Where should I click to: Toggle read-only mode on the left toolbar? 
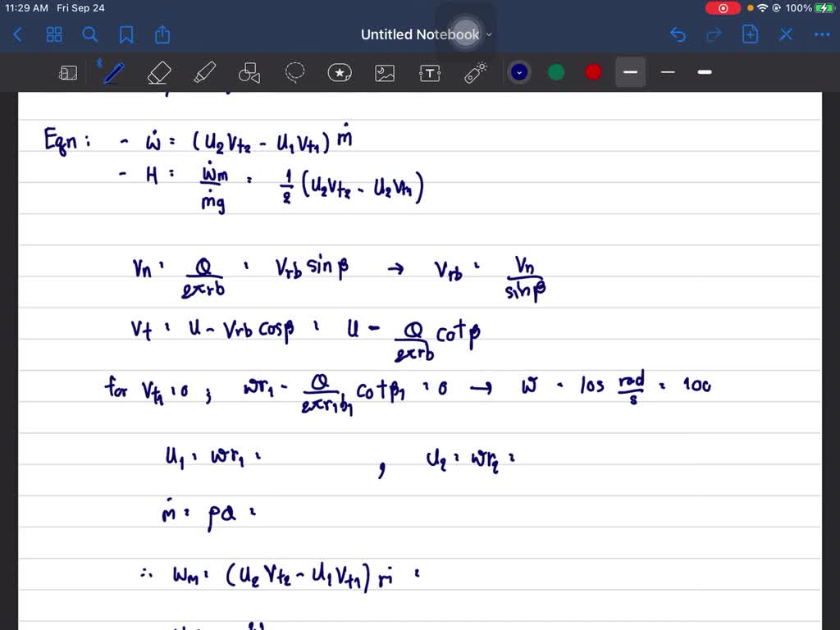68,72
